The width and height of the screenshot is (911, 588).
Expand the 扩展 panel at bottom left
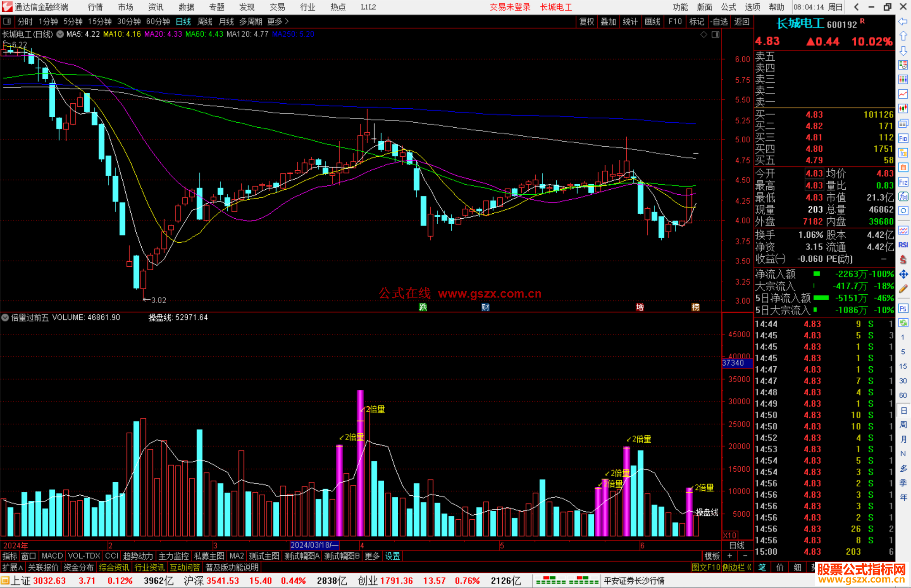(x=13, y=567)
